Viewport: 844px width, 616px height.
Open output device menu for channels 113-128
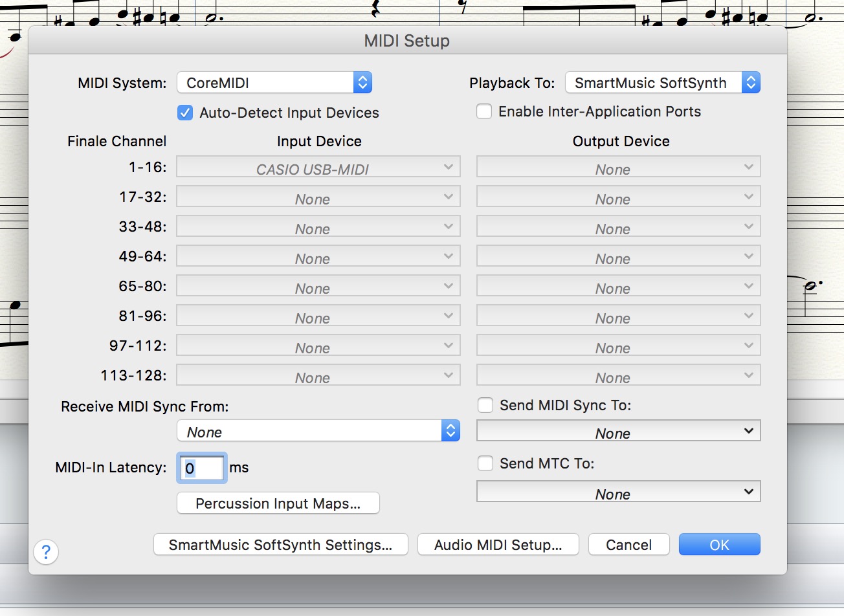click(x=618, y=376)
